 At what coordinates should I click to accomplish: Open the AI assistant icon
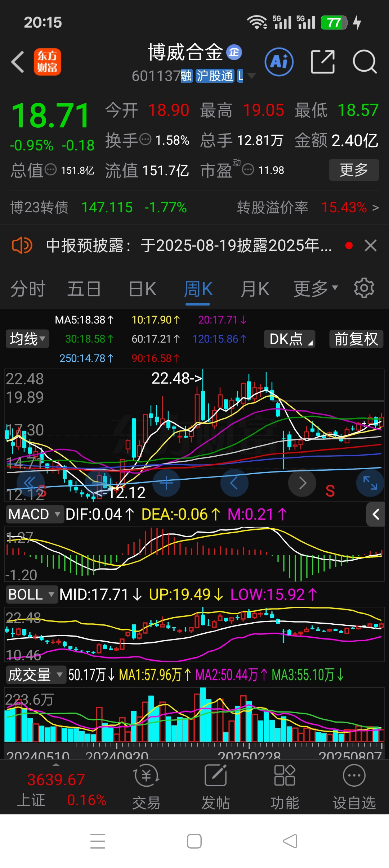tap(279, 62)
